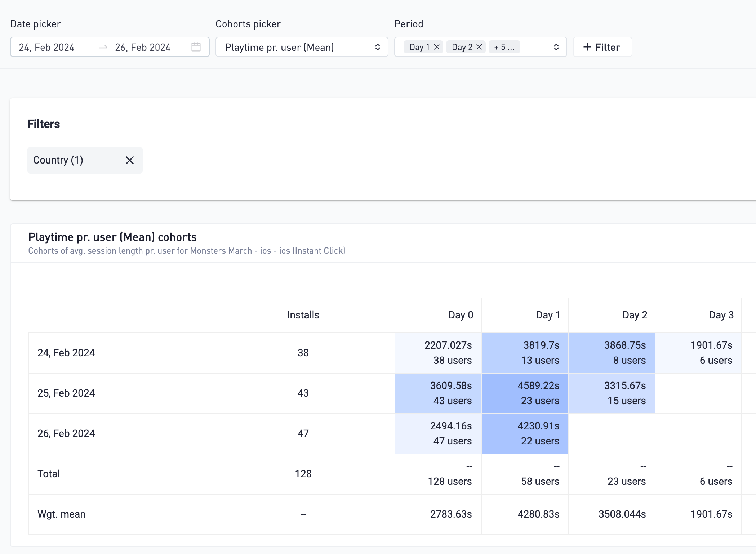Viewport: 756px width, 554px height.
Task: Click the 23 users total cell
Action: pos(612,474)
